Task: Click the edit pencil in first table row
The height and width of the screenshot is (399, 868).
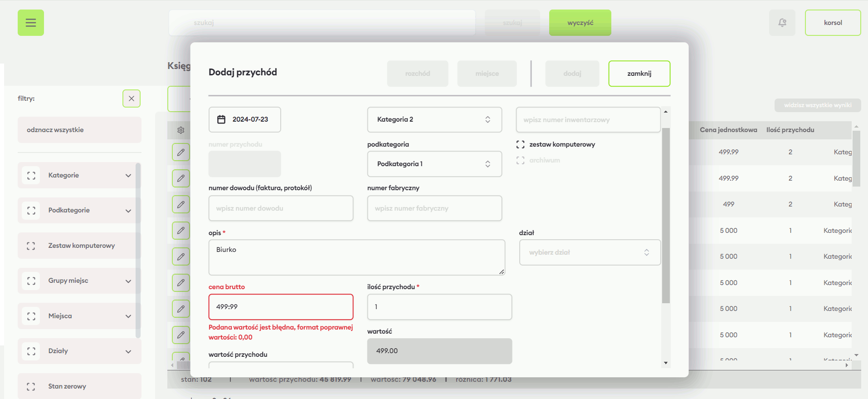Action: coord(181,152)
